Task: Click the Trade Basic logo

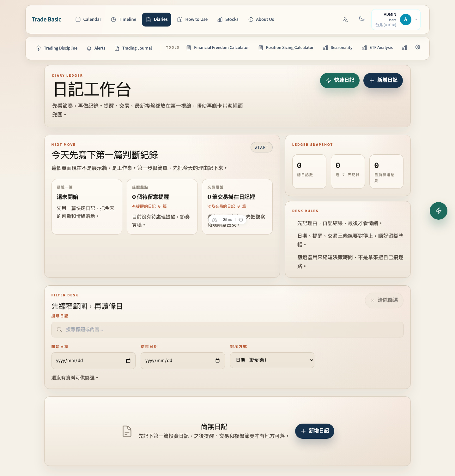Action: pos(46,20)
